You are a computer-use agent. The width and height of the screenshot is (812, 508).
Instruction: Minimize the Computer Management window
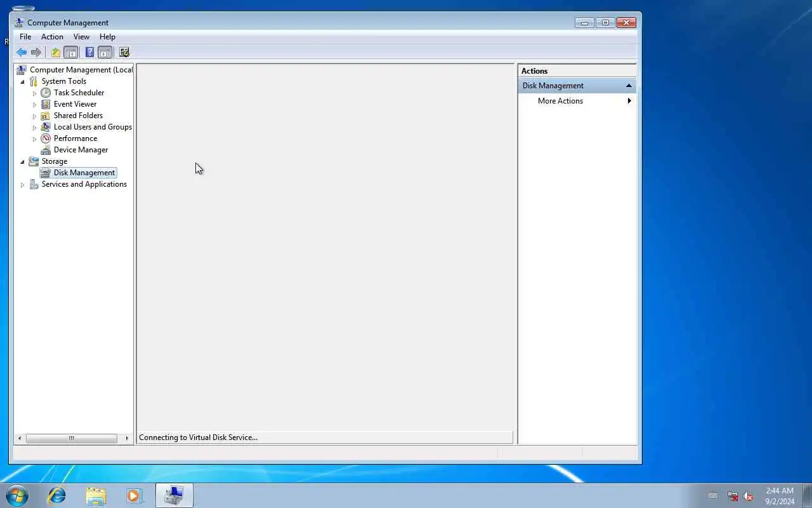click(584, 23)
